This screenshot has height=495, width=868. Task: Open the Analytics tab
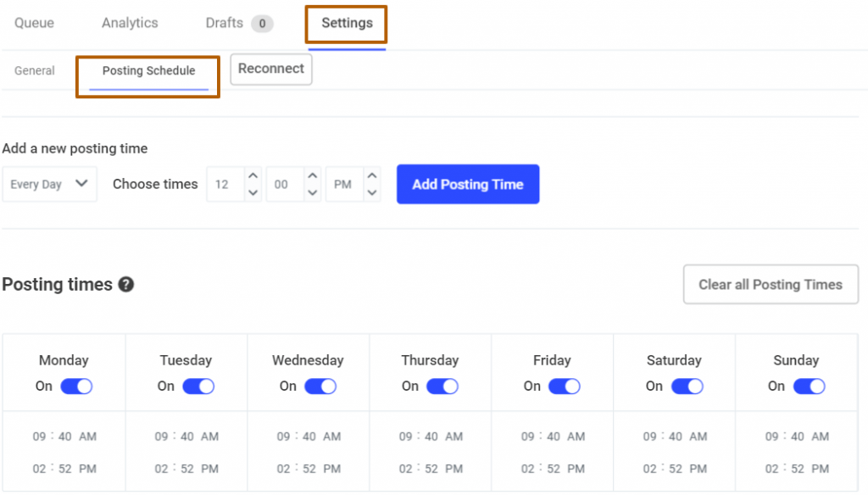click(x=130, y=23)
